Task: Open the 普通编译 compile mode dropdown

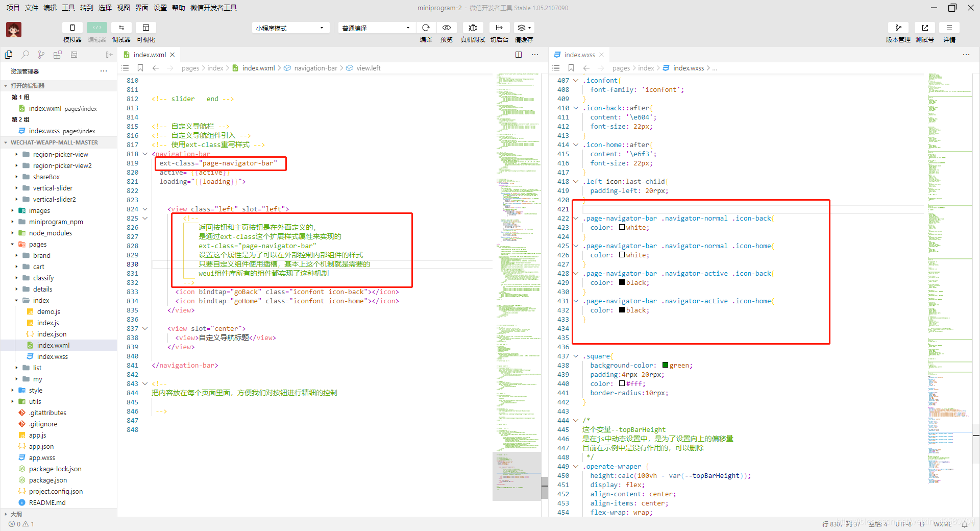Action: point(376,28)
